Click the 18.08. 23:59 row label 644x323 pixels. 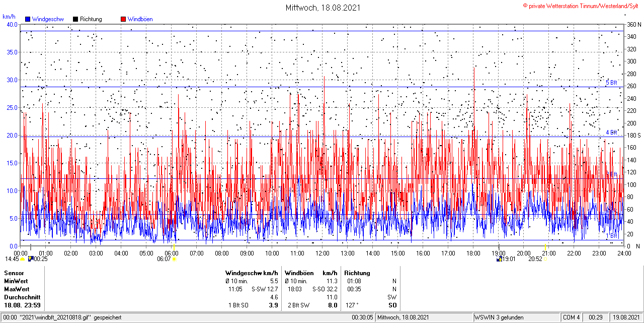[23, 305]
